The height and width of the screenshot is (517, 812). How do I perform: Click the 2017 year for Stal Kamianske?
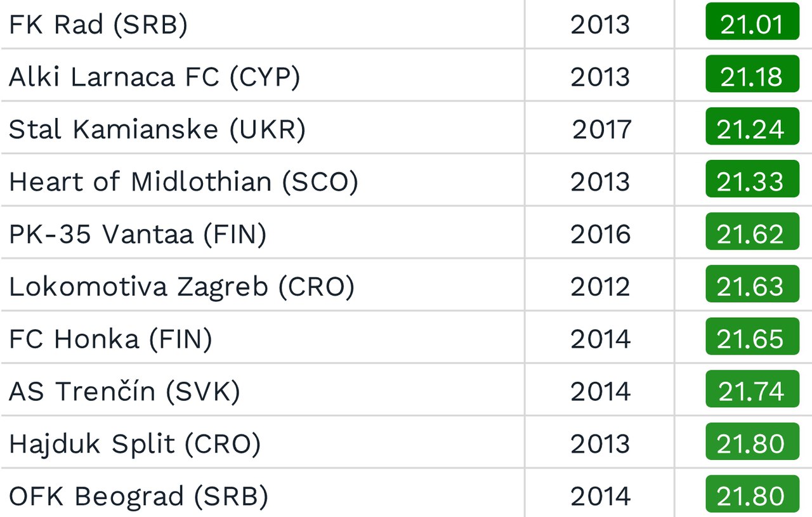click(x=601, y=129)
